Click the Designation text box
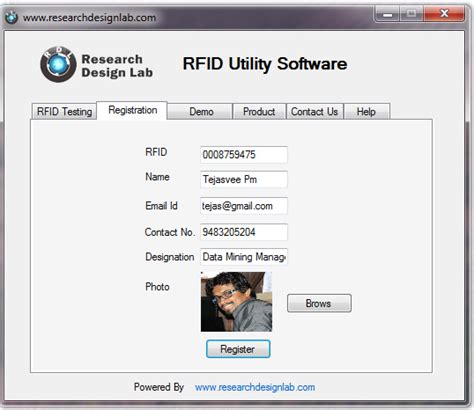The width and height of the screenshot is (474, 410). [x=244, y=257]
